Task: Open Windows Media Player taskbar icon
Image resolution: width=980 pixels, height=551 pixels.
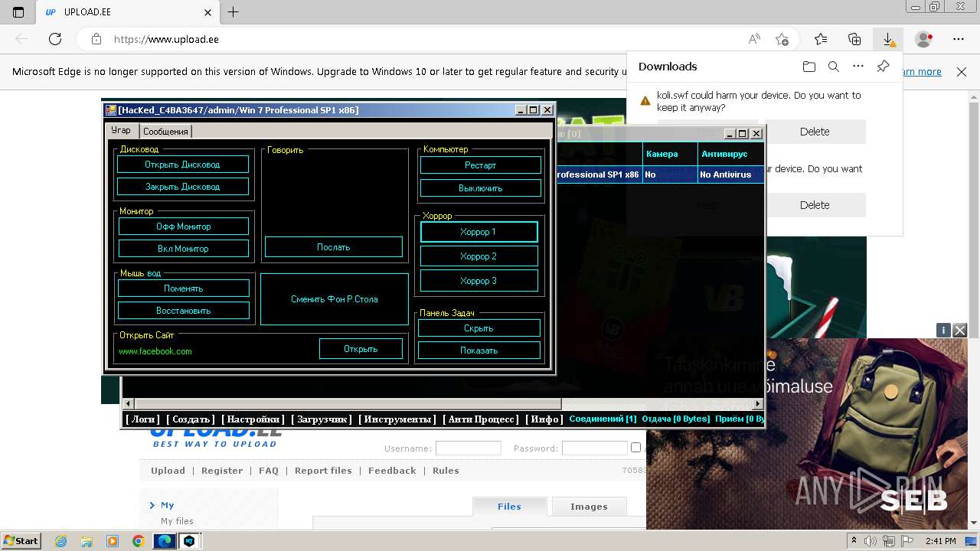Action: 113,541
